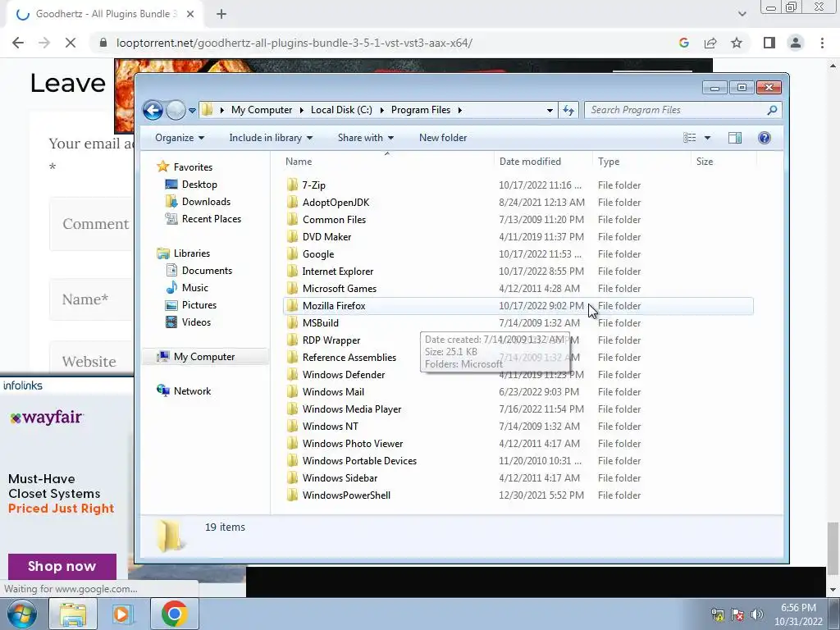Click Shop now in the Wayfair ad
This screenshot has height=630, width=840.
(62, 566)
